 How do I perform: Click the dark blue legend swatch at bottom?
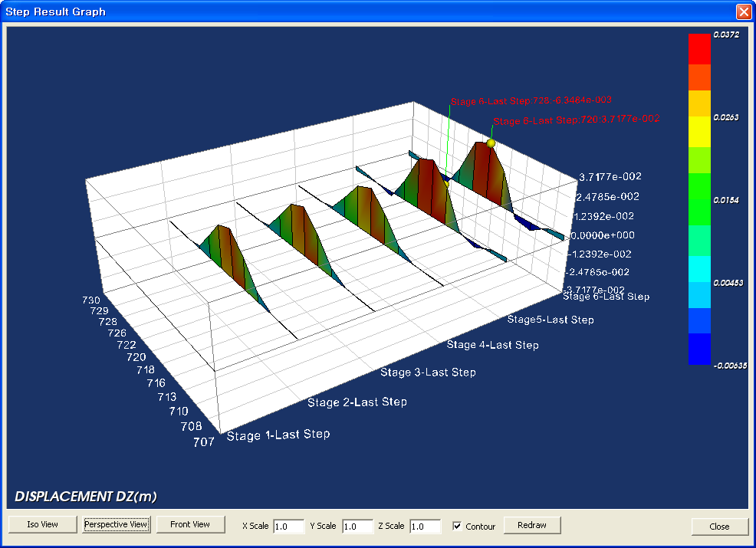[699, 349]
